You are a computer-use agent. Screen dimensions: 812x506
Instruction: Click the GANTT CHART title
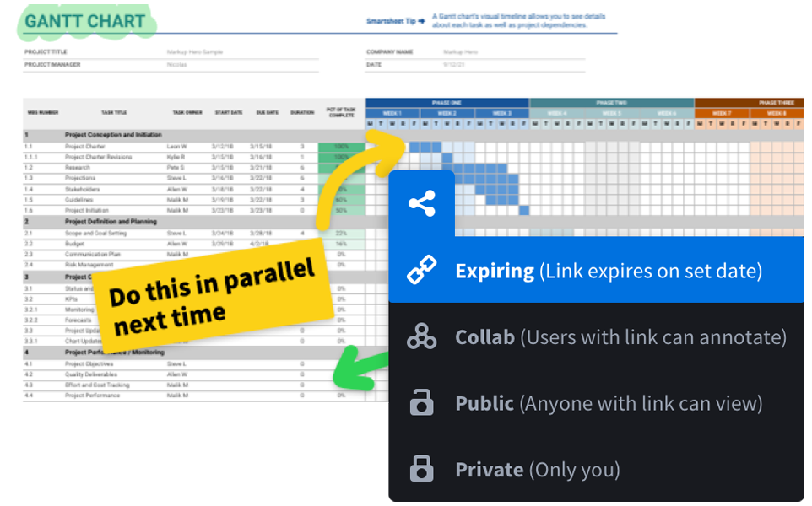[85, 21]
